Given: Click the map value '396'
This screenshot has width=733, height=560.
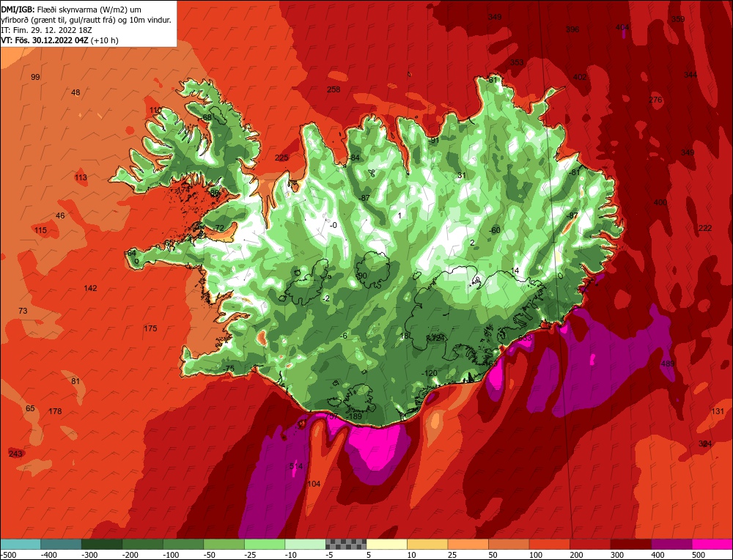Looking at the screenshot, I should [572, 29].
